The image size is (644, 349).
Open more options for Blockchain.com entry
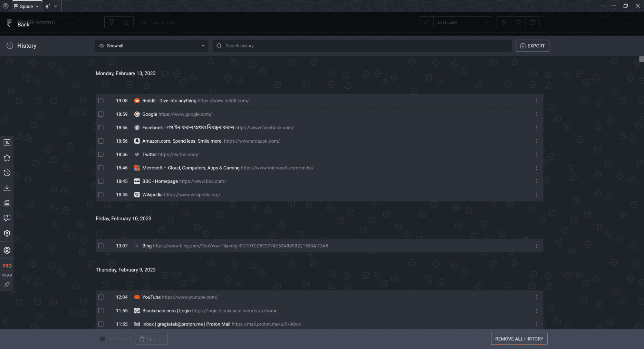tap(536, 311)
